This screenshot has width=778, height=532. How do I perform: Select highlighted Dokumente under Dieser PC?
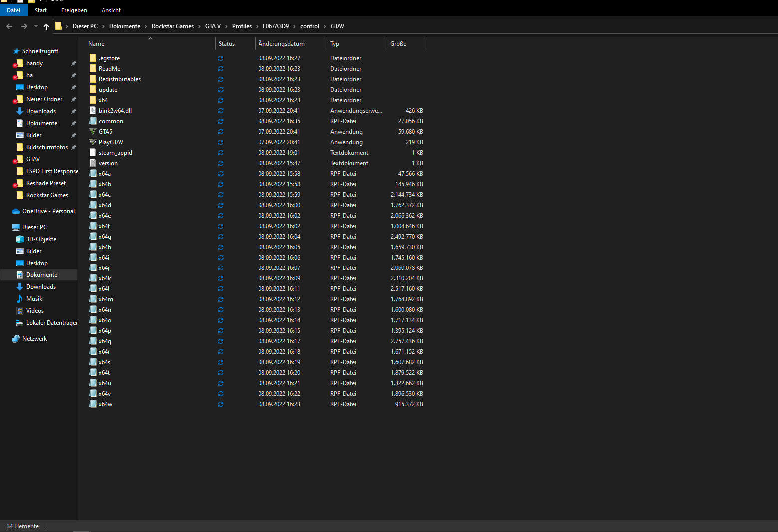tap(39, 275)
